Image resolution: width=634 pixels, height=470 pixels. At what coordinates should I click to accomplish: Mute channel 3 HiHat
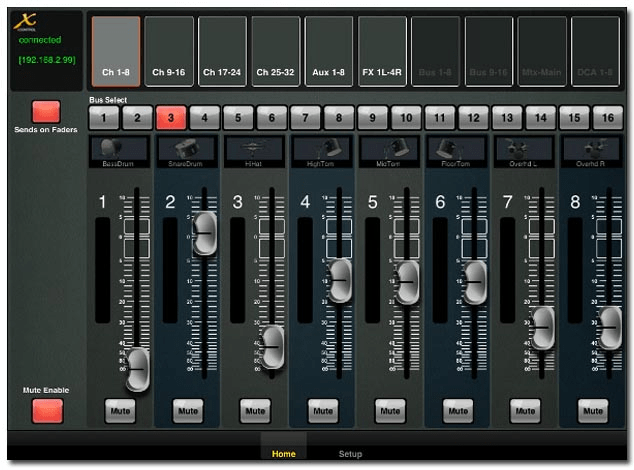255,411
